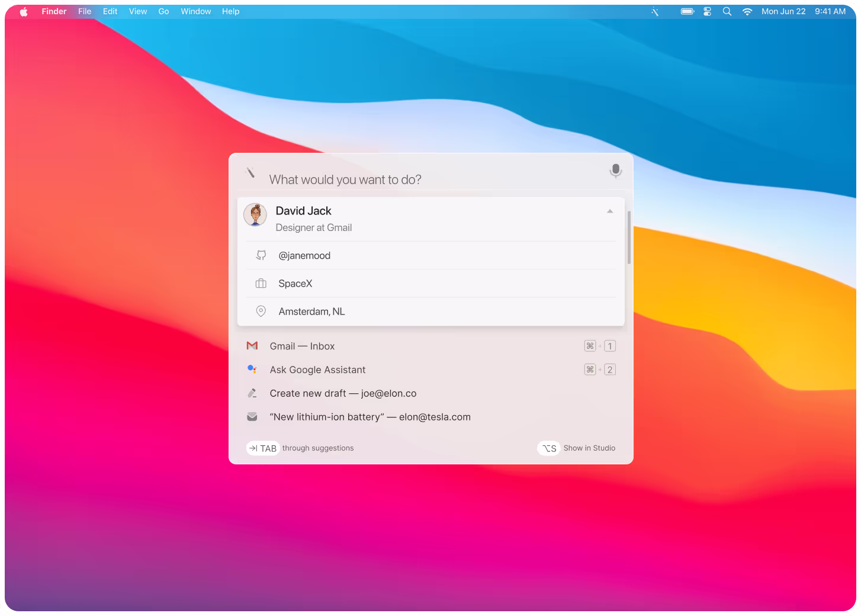This screenshot has height=616, width=861.
Task: Click the ⌘ key badge on Assistant row
Action: (590, 370)
